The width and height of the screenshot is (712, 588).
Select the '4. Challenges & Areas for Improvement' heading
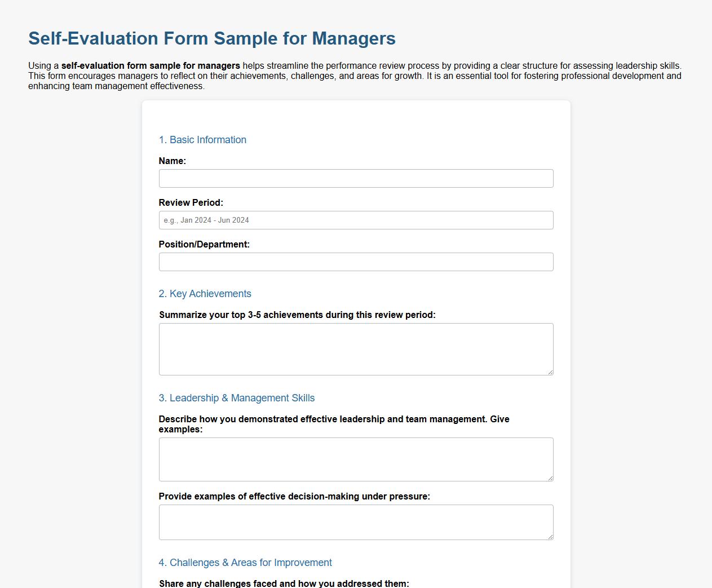pyautogui.click(x=246, y=563)
